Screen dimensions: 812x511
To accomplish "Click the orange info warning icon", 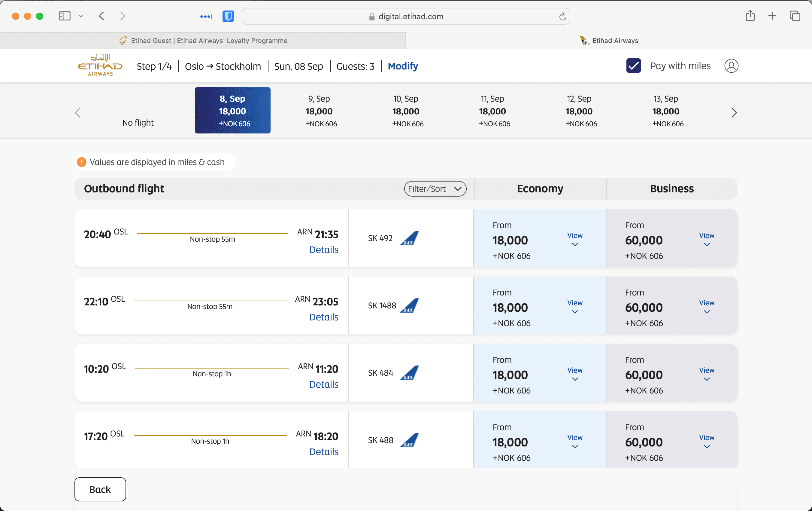I will pyautogui.click(x=82, y=162).
